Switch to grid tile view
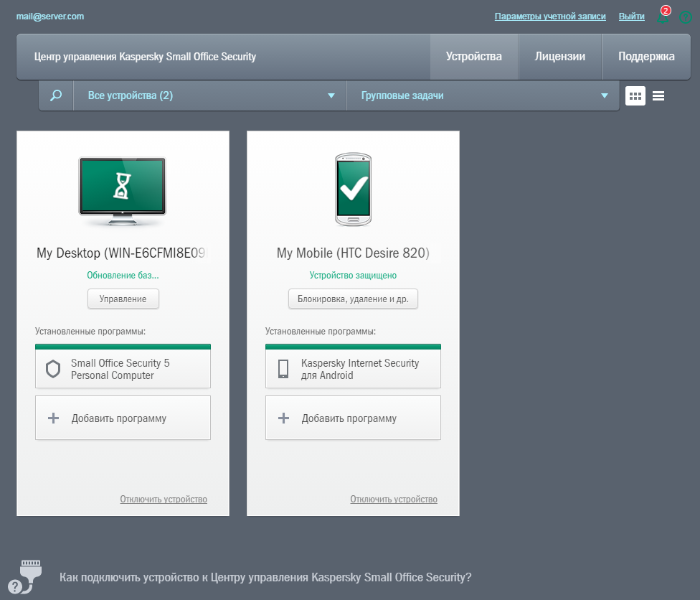700x600 pixels. point(635,95)
